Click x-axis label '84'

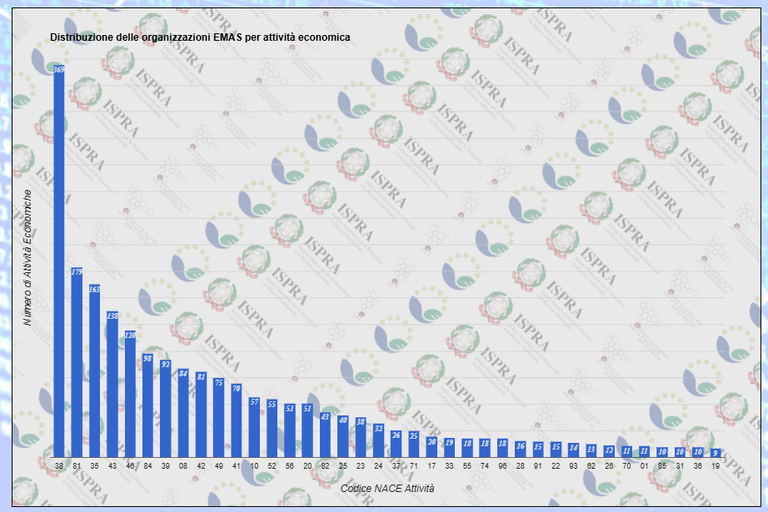(147, 466)
